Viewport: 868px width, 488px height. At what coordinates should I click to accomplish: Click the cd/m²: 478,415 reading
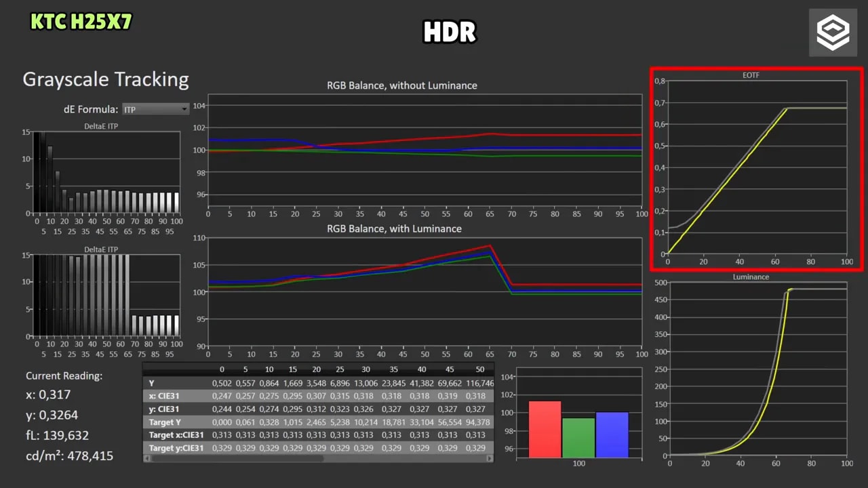69,455
